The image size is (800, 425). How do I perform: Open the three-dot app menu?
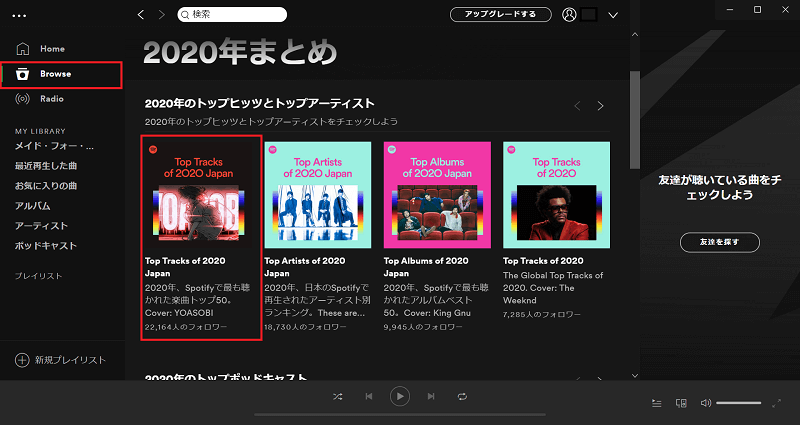[x=19, y=15]
